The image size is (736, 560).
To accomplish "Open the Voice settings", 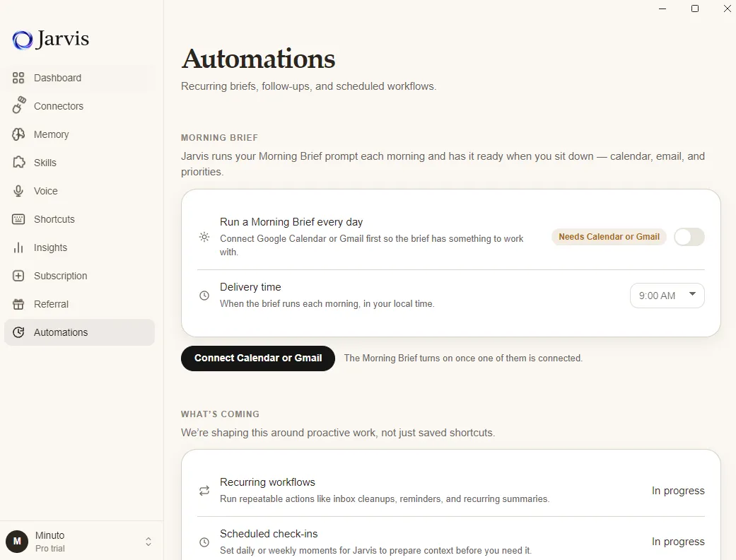I will tap(79, 191).
